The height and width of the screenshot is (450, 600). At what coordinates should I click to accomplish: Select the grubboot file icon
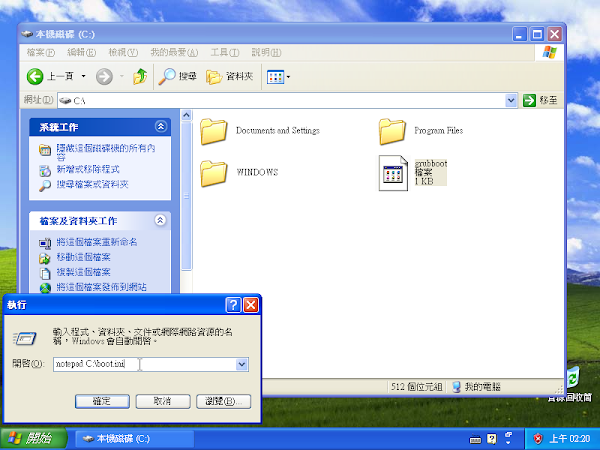point(393,173)
